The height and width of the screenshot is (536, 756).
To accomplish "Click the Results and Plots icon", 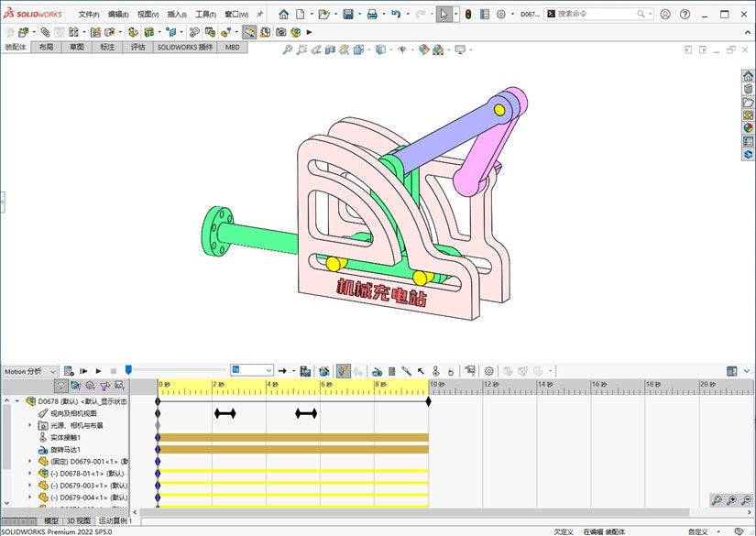I will (x=470, y=371).
